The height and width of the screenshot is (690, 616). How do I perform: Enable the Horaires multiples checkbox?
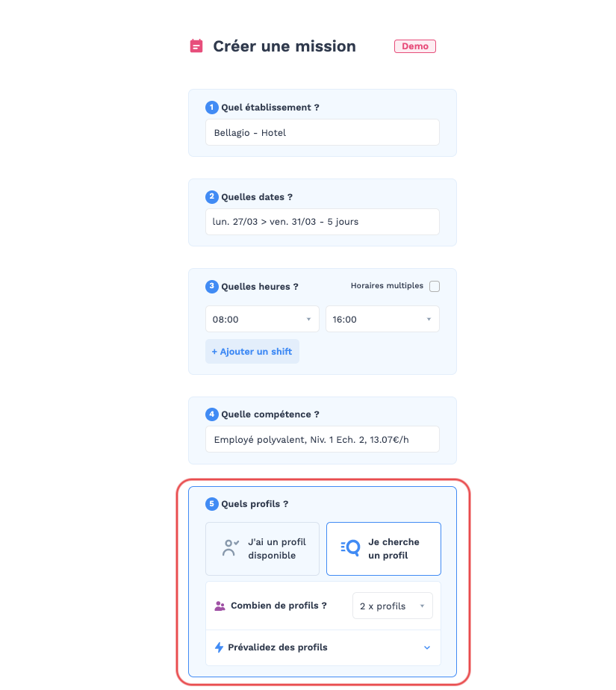pyautogui.click(x=435, y=286)
